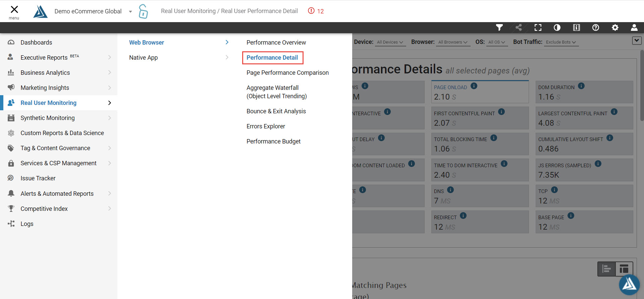This screenshot has height=299, width=644.
Task: Open the Bot Traffic Exclude Bots dropdown
Action: click(561, 42)
